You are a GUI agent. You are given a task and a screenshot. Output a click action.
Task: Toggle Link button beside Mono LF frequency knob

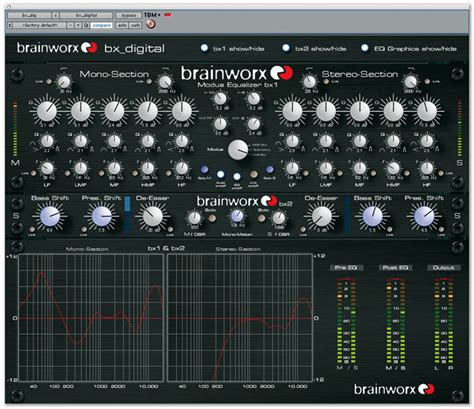[33, 173]
